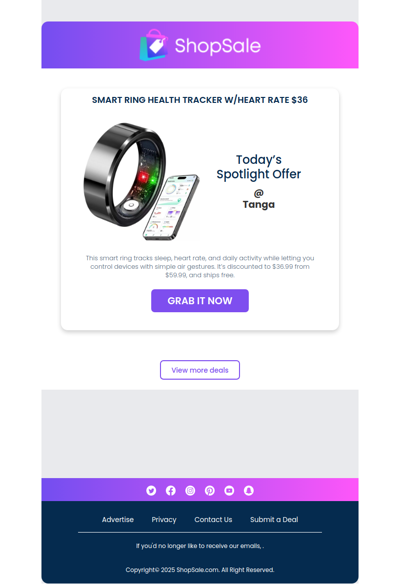
Task: Open the Facebook social icon
Action: 171,491
